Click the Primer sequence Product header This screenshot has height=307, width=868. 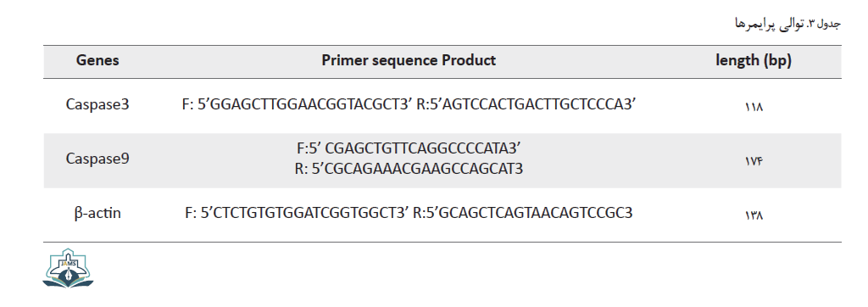409,60
